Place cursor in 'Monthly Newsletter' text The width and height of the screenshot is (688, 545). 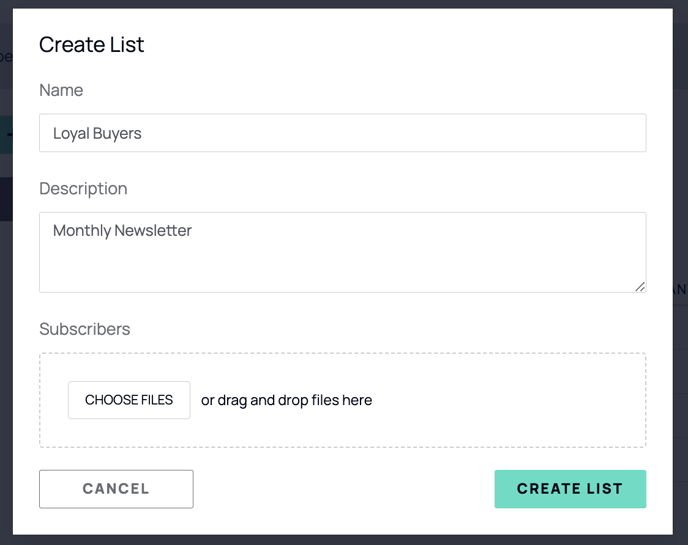[122, 231]
